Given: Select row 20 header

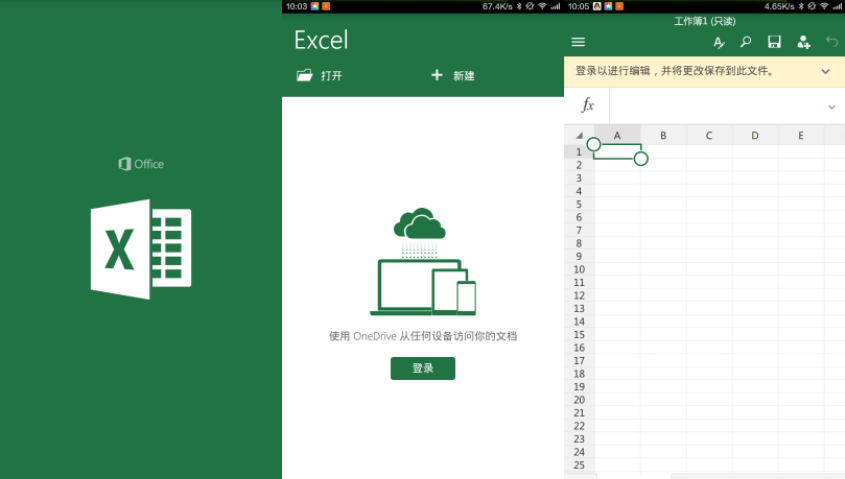Looking at the screenshot, I should point(579,400).
